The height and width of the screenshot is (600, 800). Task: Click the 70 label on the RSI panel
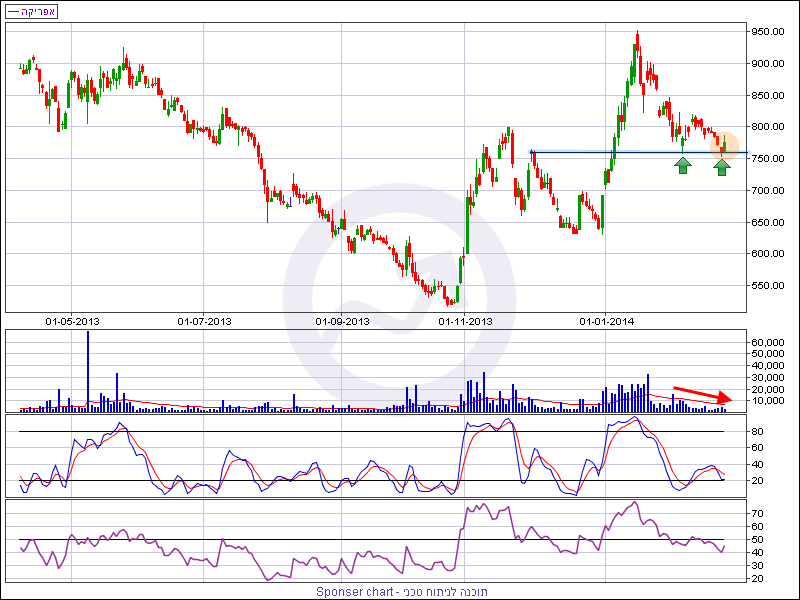click(757, 513)
